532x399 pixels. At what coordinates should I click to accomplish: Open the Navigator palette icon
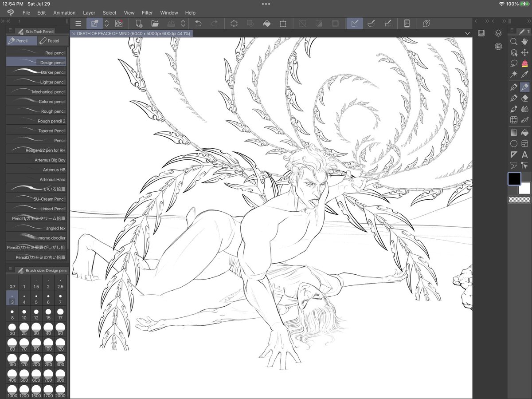(481, 33)
